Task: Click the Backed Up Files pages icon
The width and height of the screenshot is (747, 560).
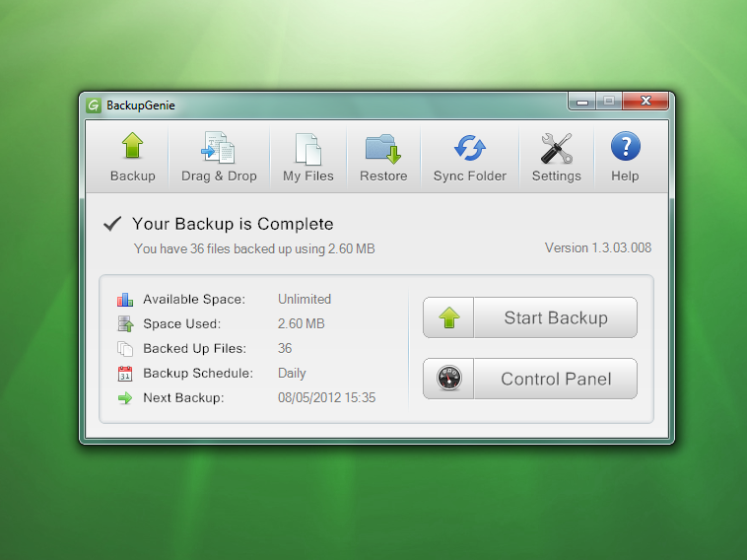Action: (125, 349)
